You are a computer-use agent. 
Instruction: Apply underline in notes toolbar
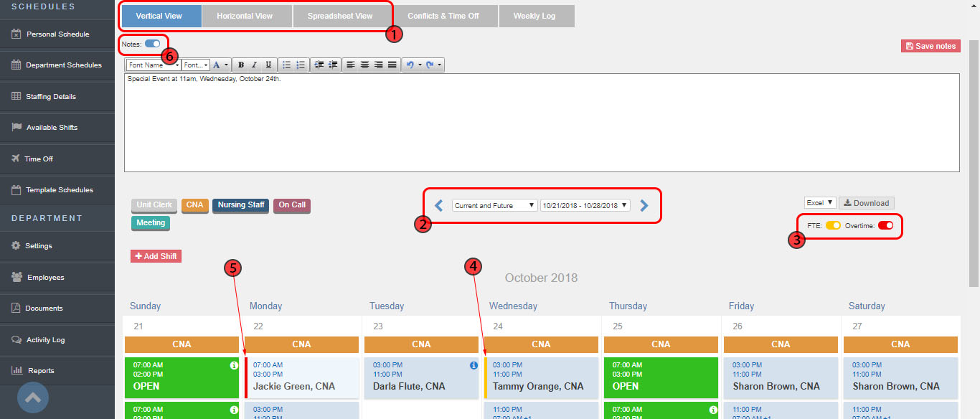click(x=268, y=65)
